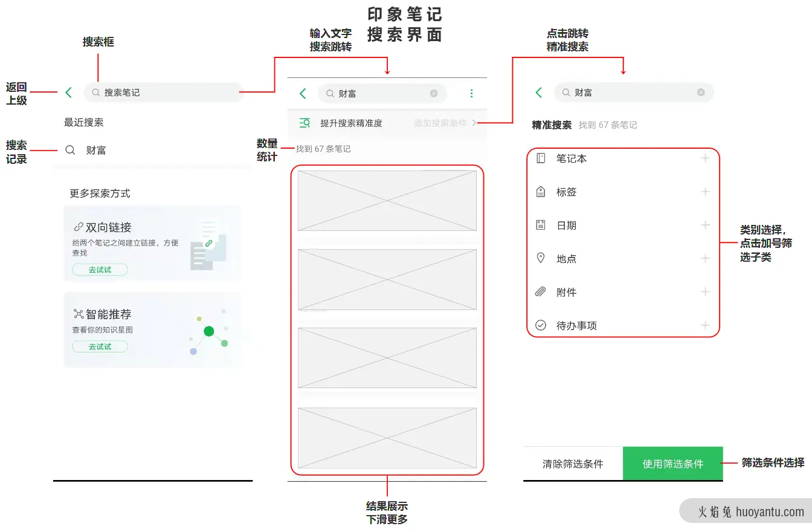Tap back arrow beside 搜索笔记 search box
812x532 pixels.
[68, 92]
